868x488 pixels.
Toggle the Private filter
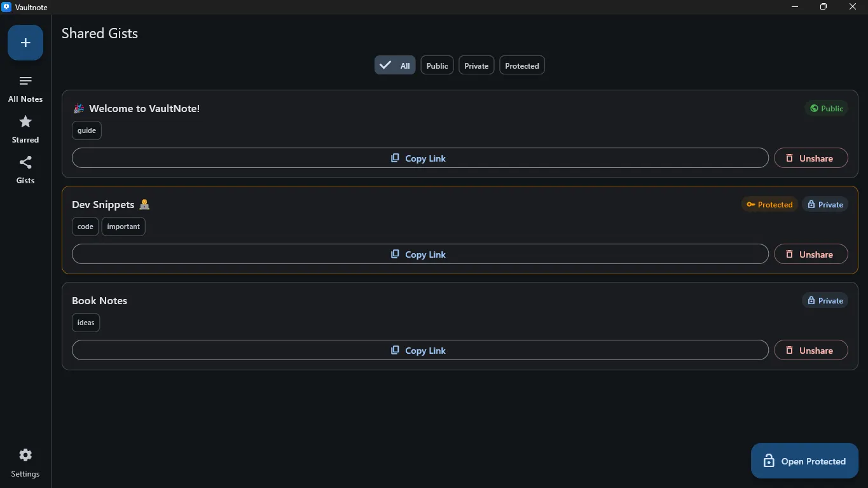[476, 65]
